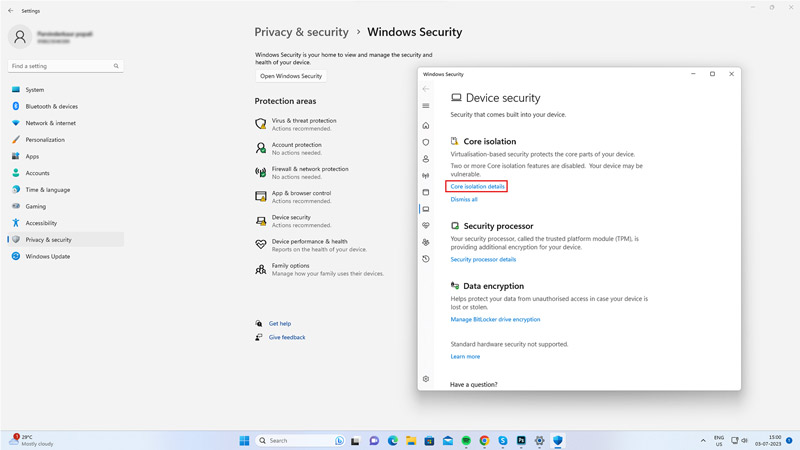Image resolution: width=800 pixels, height=450 pixels.
Task: Click the Give feedback link
Action: click(x=287, y=337)
